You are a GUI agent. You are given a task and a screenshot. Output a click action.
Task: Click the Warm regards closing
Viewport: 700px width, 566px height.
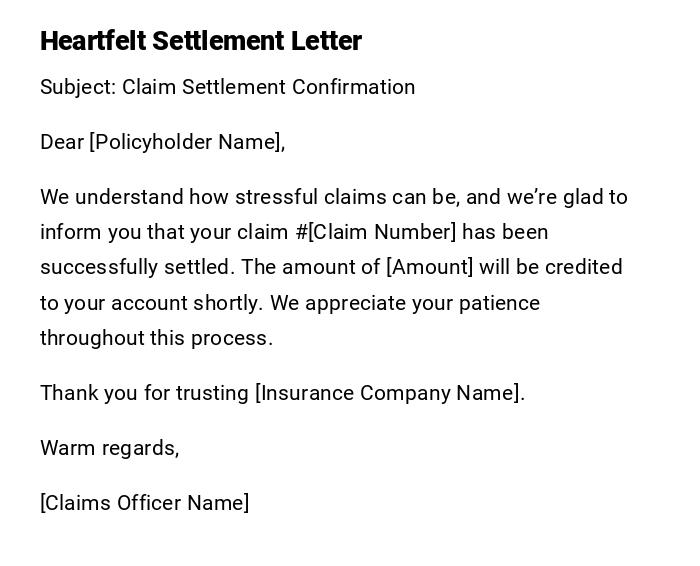tap(109, 448)
